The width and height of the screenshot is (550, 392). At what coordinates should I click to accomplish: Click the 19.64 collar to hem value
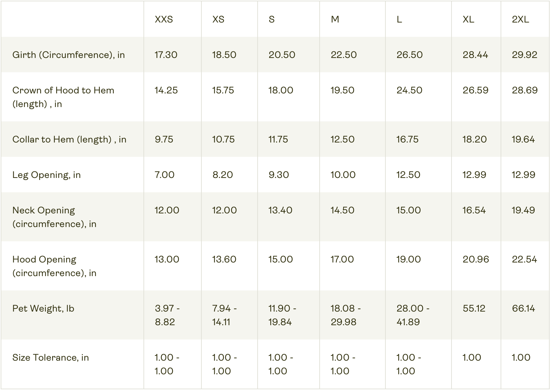pos(523,139)
